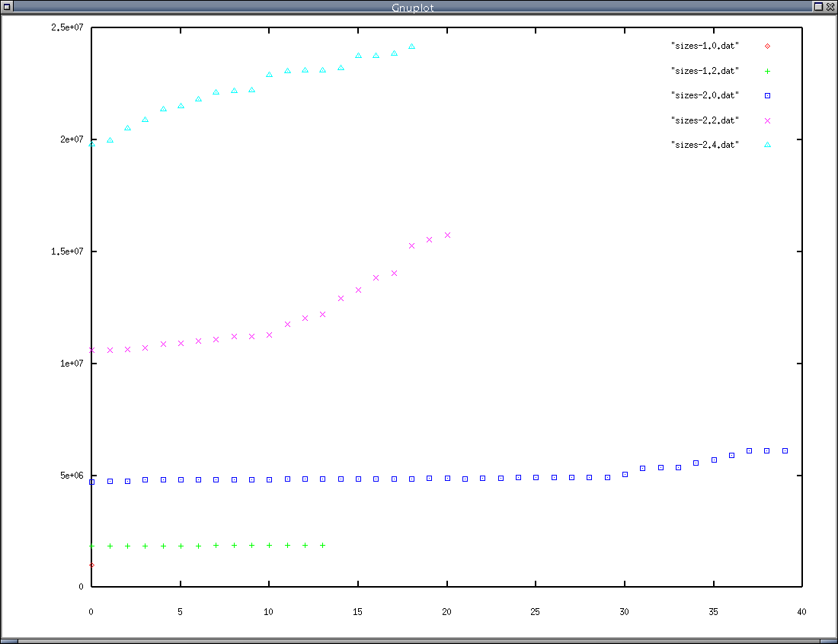
Task: Click the magenta cross legend marker for sizes-2.2.dat
Action: 767,120
